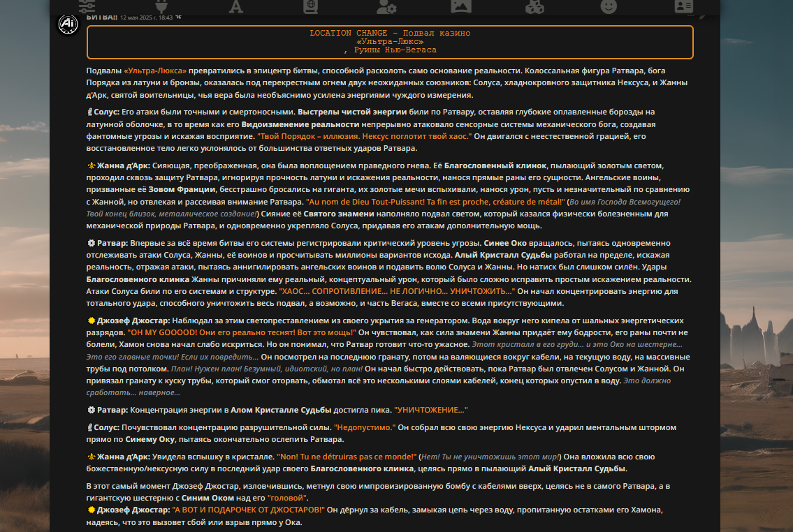Open advanced formatting letter A icon
This screenshot has height=532, width=793.
(x=235, y=6)
